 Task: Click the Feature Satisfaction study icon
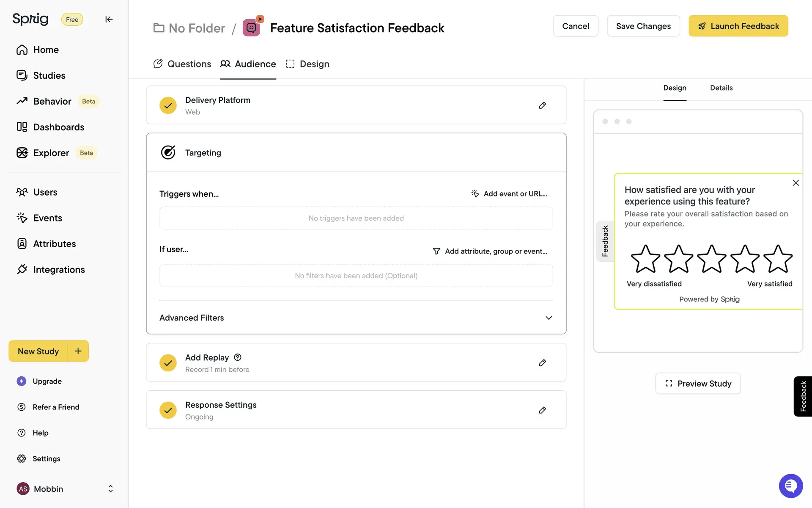[252, 28]
